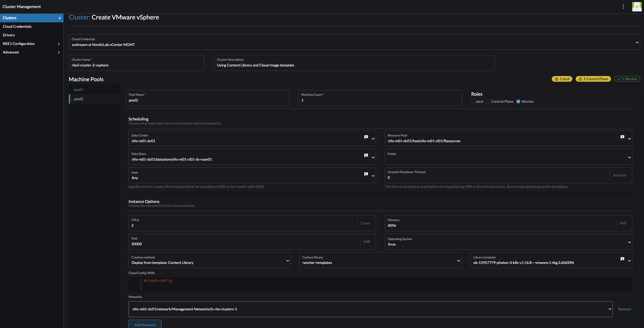
Task: Open the Resource Pool dropdown
Action: pos(508,138)
